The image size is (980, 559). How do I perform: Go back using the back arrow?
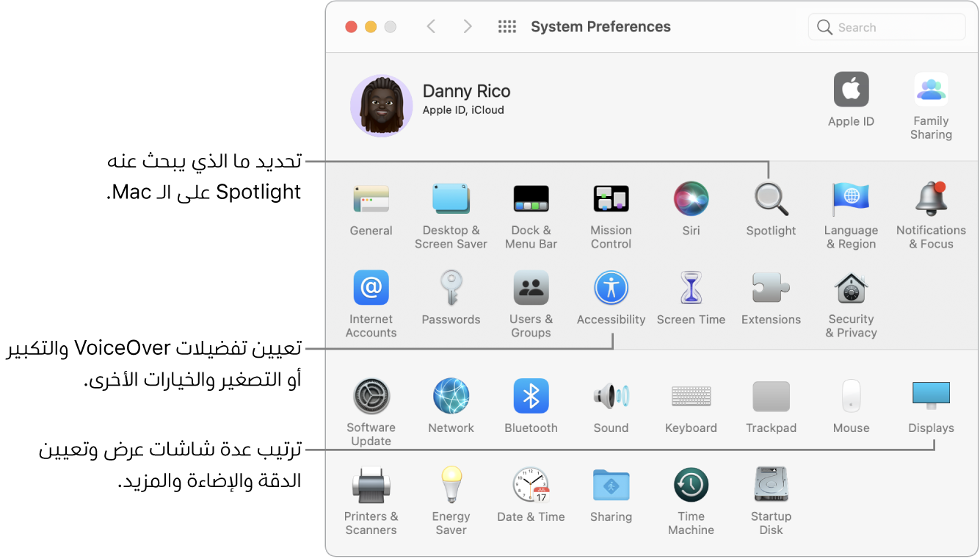click(x=431, y=26)
